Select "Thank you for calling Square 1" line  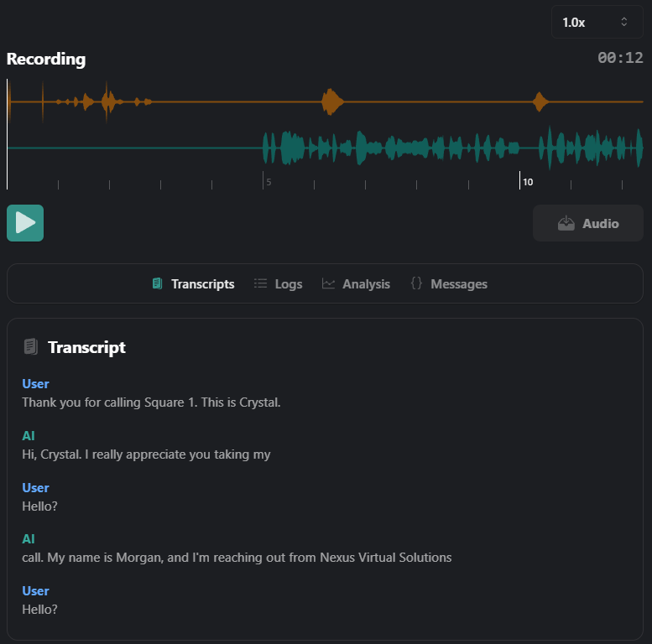click(x=151, y=402)
